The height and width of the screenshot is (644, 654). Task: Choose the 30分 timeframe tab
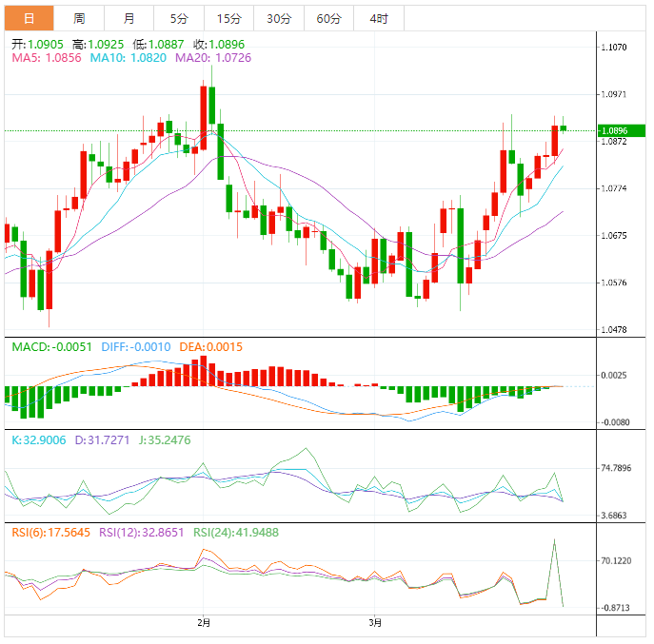tap(279, 18)
